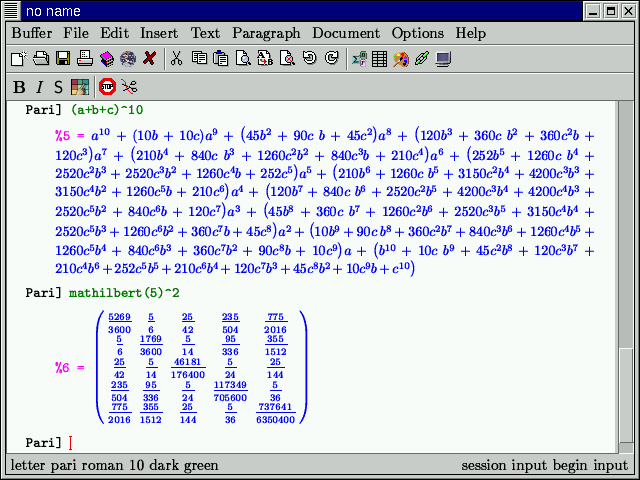Click the matrix entry 737641/6350400

(276, 413)
